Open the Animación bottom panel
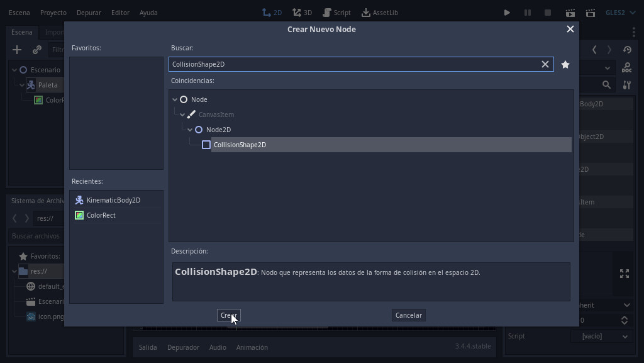This screenshot has width=644, height=363. pos(252,347)
